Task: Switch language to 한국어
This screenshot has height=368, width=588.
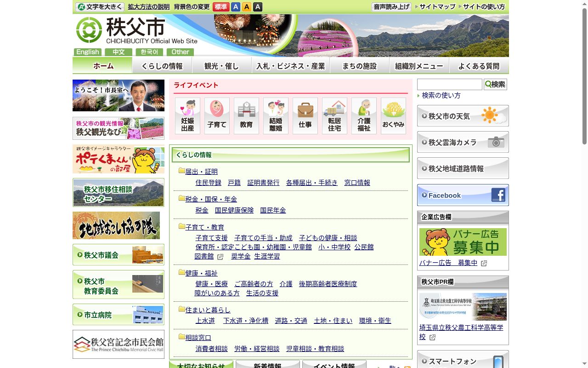Action: click(x=149, y=52)
